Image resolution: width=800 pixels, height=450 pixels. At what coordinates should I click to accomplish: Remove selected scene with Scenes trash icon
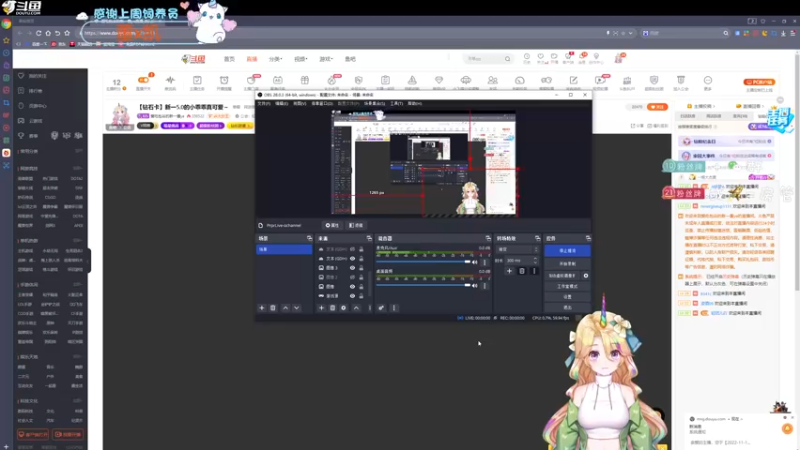coord(273,308)
